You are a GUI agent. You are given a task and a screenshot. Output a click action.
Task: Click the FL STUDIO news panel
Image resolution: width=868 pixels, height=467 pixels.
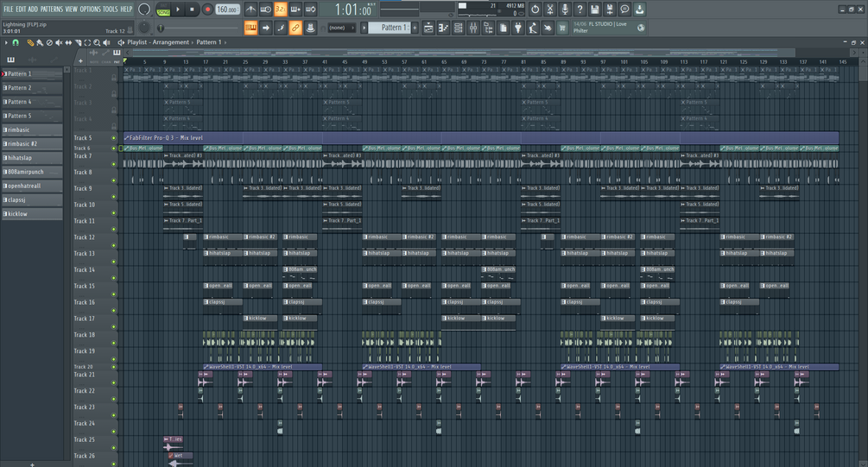[609, 28]
